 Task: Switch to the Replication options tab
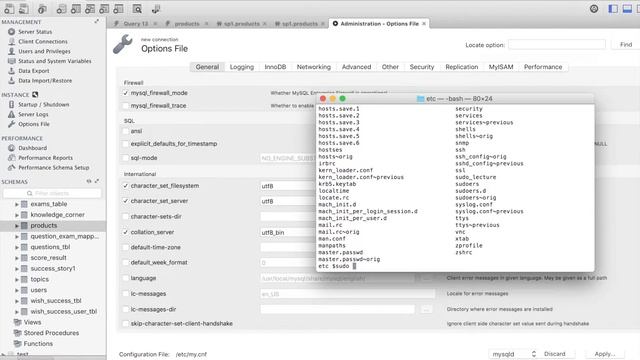pyautogui.click(x=462, y=67)
